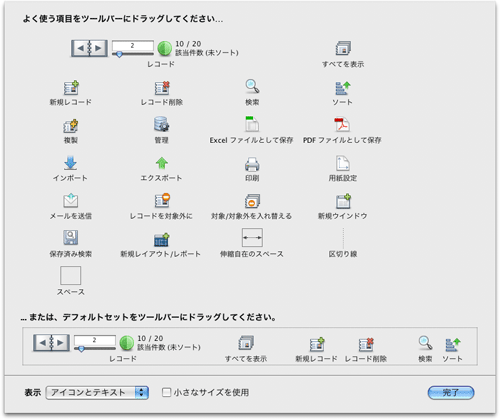Open the 表示 アイコンとテキスト dropdown

pos(97,393)
